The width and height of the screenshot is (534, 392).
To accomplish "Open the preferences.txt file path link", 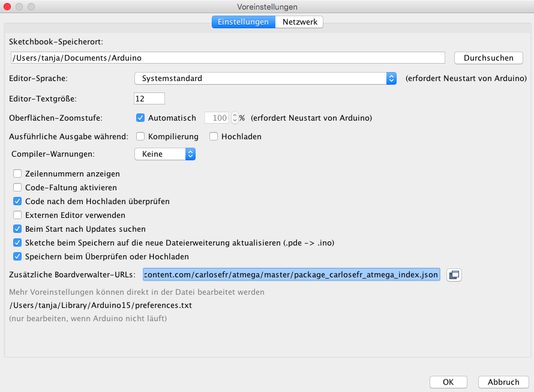I will pyautogui.click(x=101, y=305).
